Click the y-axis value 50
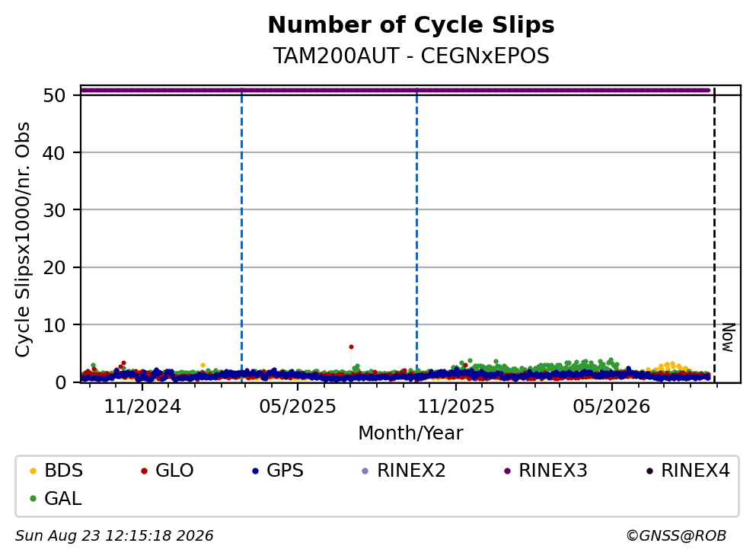Viewport: 756px width, 559px height. pos(54,95)
